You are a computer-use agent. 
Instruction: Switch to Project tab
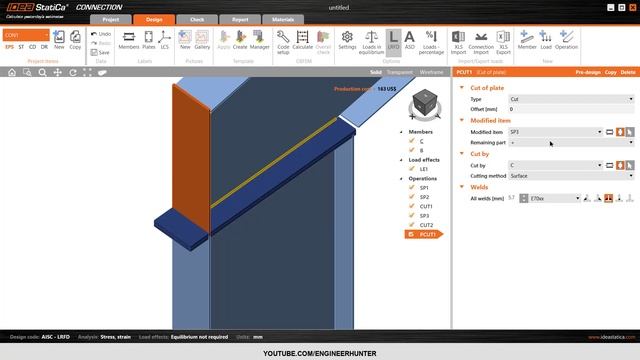(111, 20)
